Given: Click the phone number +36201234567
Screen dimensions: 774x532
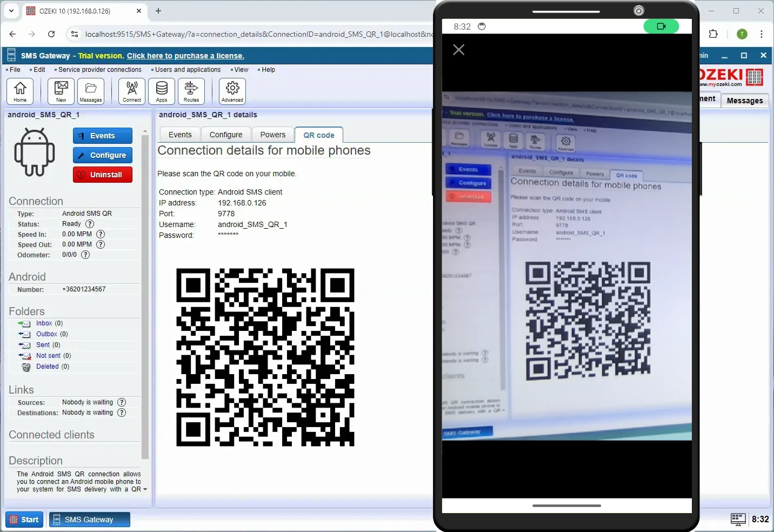Looking at the screenshot, I should pos(84,289).
